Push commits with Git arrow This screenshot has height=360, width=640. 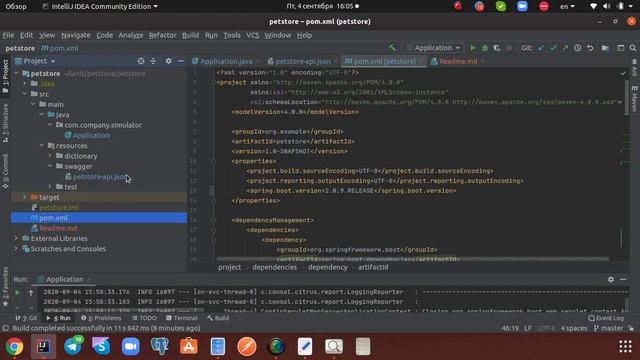pos(565,48)
